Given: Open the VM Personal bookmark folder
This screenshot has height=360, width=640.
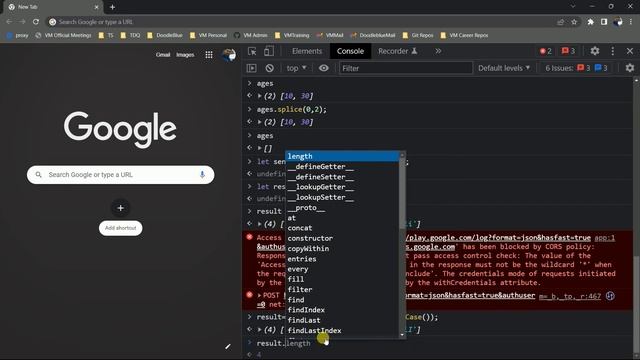Looking at the screenshot, I should 208,36.
